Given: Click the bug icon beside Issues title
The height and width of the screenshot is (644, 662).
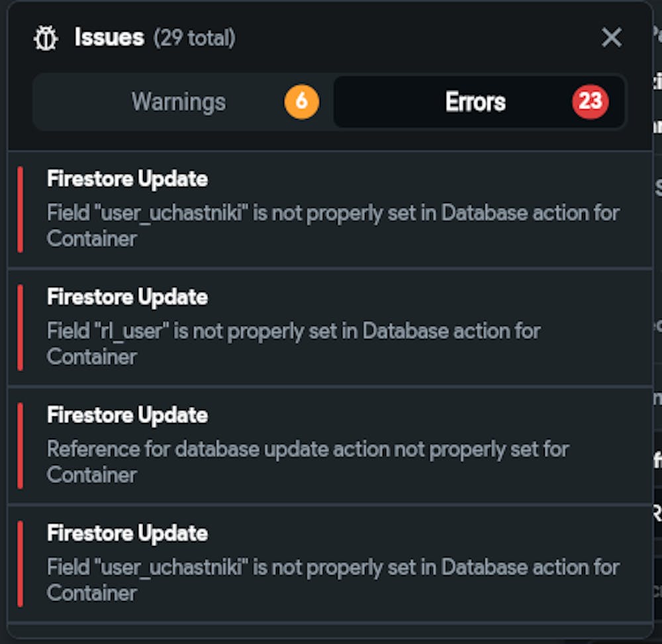Looking at the screenshot, I should click(x=46, y=38).
